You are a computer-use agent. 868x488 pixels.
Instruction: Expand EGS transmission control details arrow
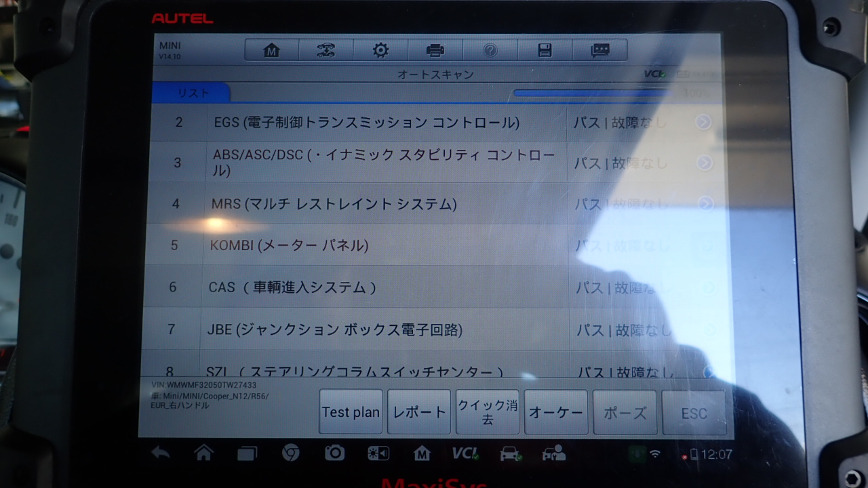coord(704,122)
